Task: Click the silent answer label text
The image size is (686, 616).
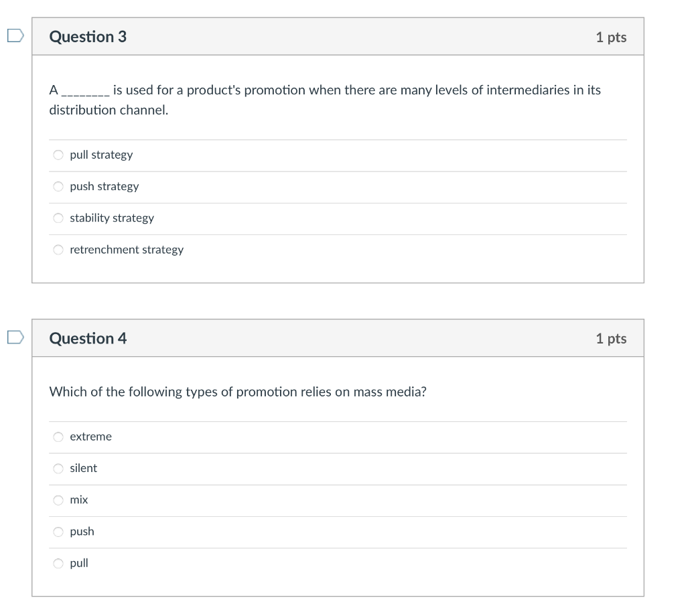Action: pyautogui.click(x=84, y=468)
